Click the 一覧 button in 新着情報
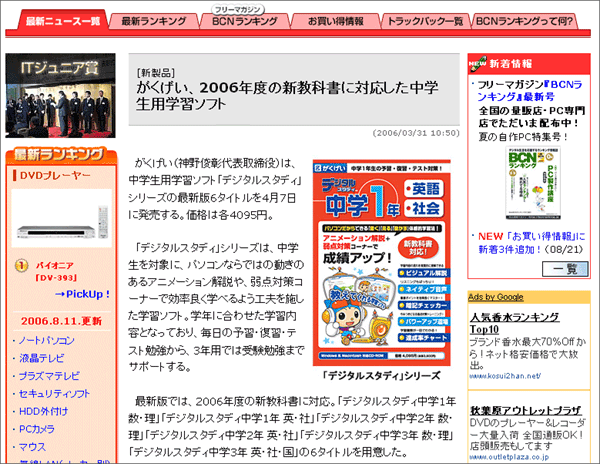The width and height of the screenshot is (600, 464). (565, 269)
